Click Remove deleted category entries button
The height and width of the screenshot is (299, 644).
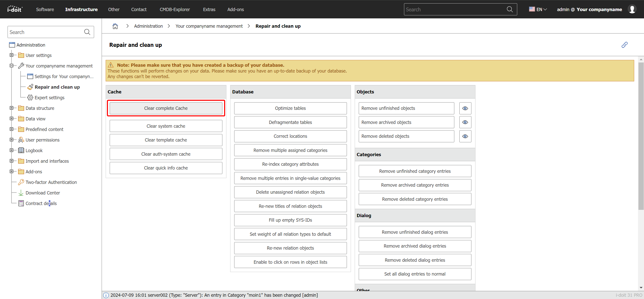coord(415,199)
